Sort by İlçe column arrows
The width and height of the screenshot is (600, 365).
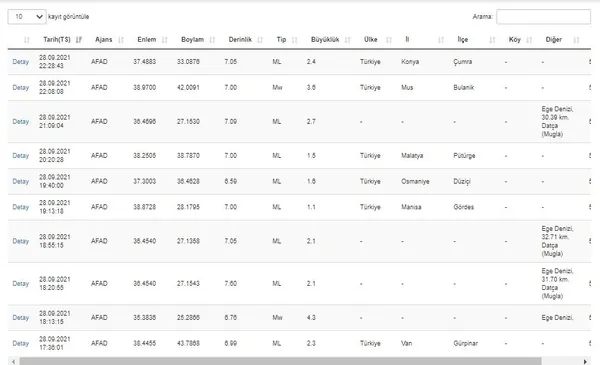(x=492, y=40)
